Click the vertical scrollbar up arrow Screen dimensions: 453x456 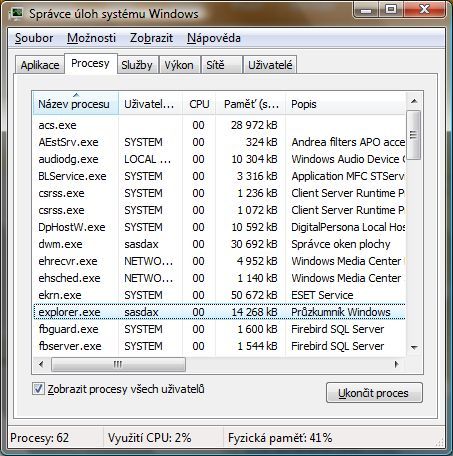(x=414, y=101)
